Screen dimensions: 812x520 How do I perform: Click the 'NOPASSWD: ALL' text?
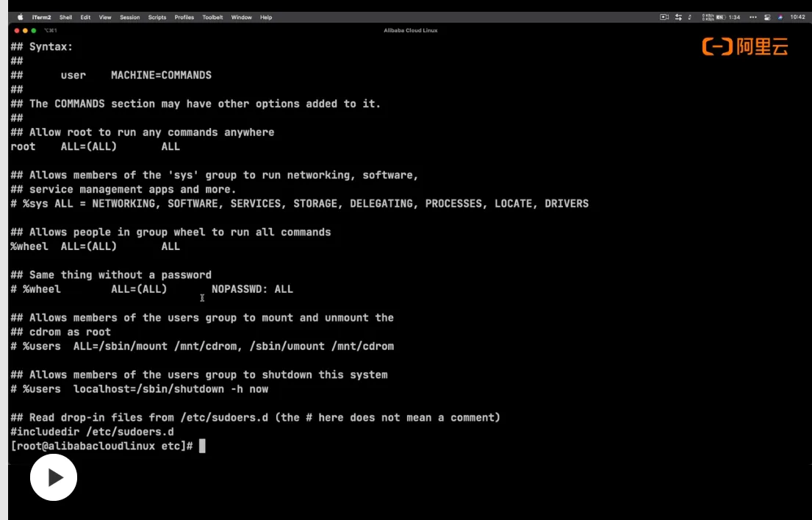tap(252, 289)
